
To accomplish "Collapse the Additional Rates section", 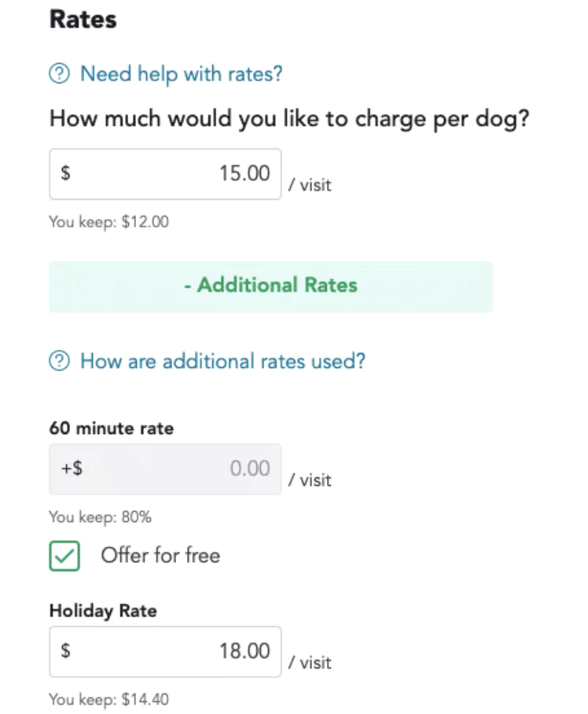I will click(270, 286).
